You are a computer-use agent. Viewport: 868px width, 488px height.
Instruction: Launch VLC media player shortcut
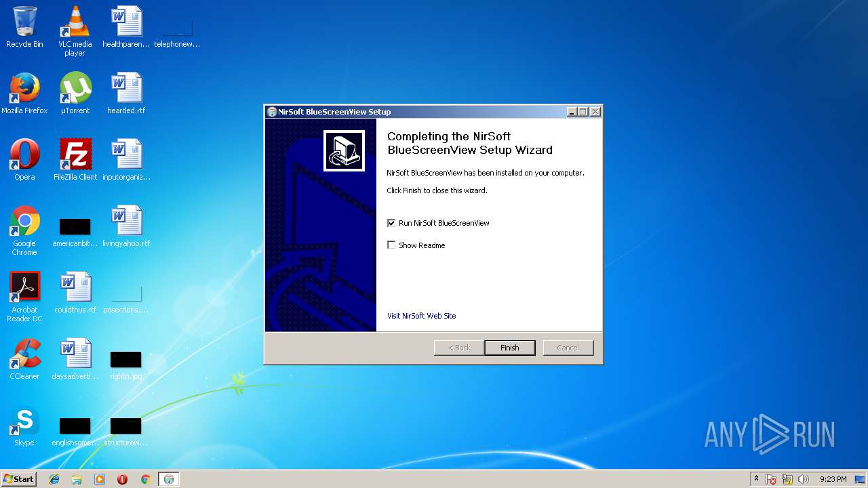[75, 30]
